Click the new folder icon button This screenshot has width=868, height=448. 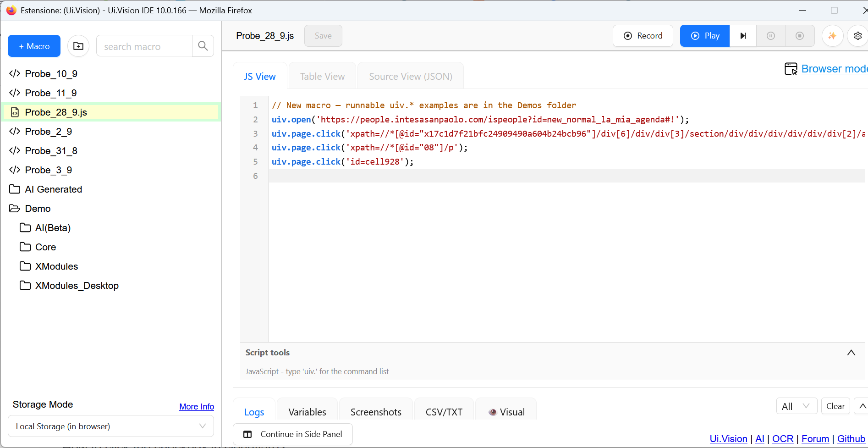(78, 46)
